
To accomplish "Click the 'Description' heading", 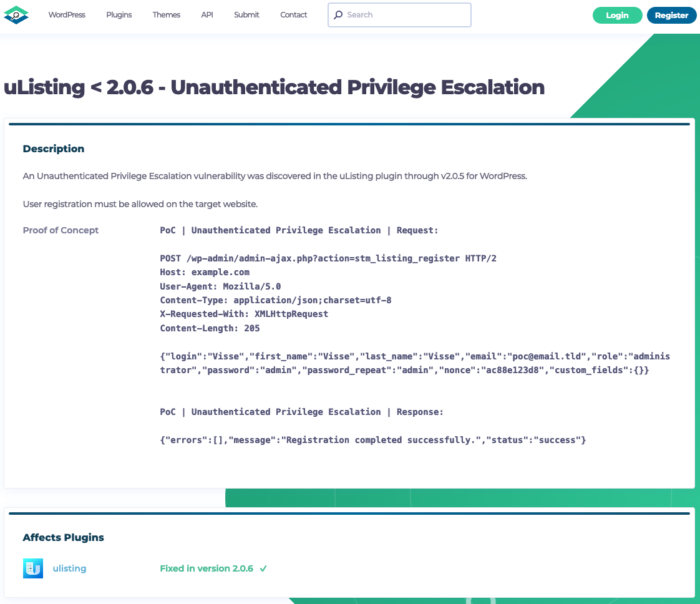I will 54,149.
